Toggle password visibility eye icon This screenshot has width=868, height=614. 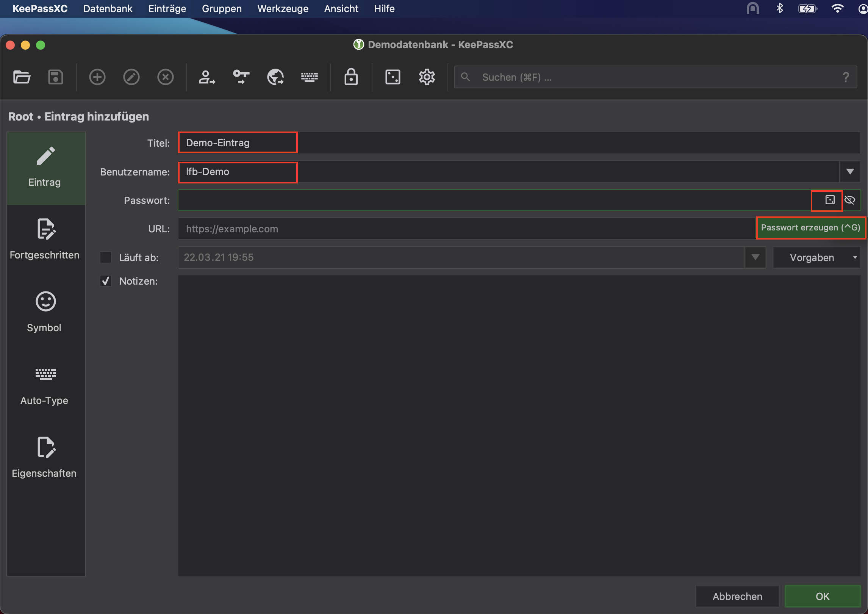tap(850, 200)
